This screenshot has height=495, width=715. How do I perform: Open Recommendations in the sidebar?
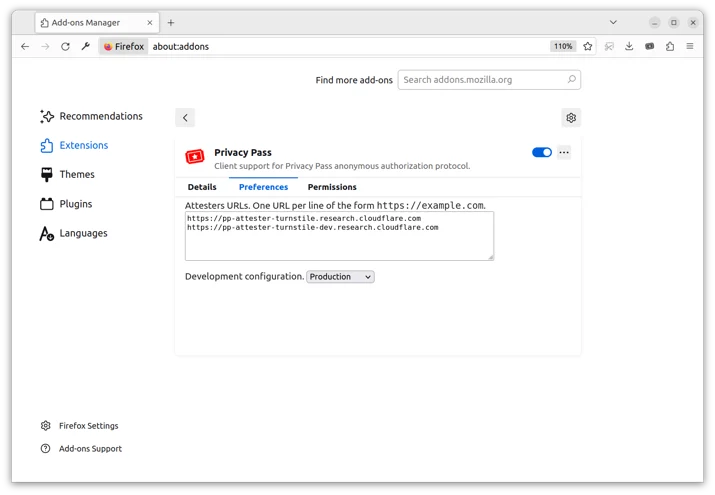(x=91, y=116)
